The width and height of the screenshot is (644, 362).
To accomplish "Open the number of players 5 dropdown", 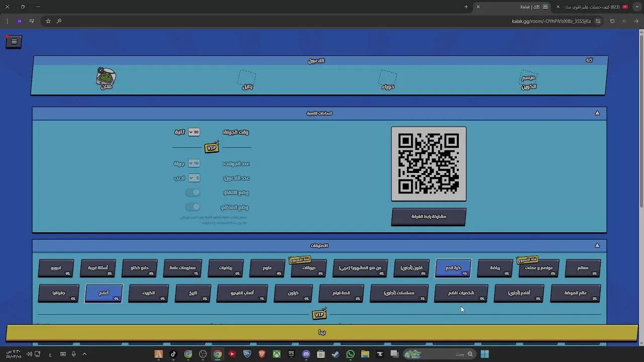I will 194,178.
